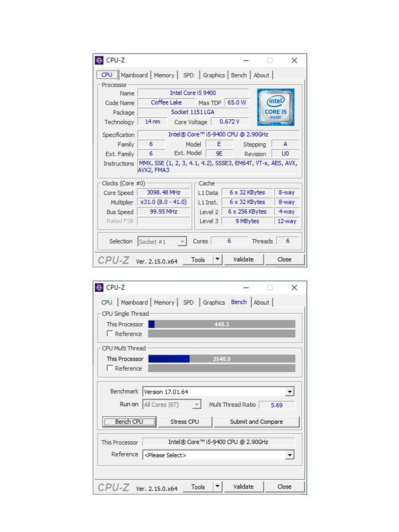Click the Package value Socket 1151 LGA
Image resolution: width=399 pixels, height=532 pixels.
(x=193, y=112)
